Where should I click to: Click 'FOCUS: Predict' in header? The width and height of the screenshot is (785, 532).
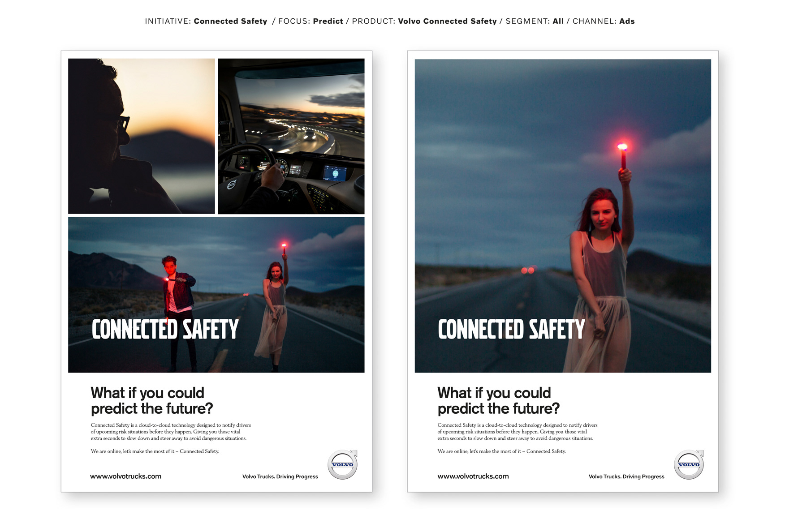311,21
